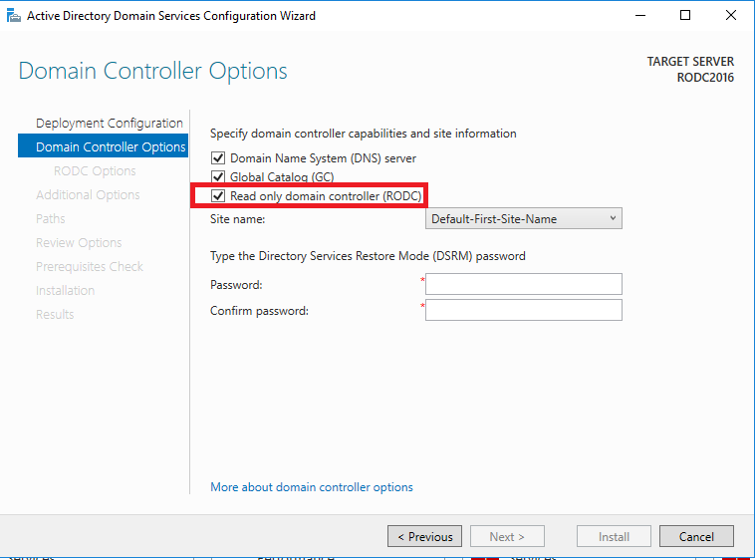Cancel the configuration wizard

pyautogui.click(x=696, y=536)
